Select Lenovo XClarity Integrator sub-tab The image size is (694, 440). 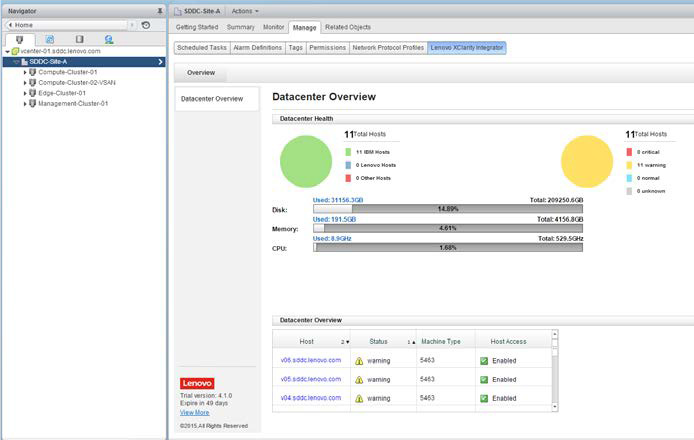point(467,47)
